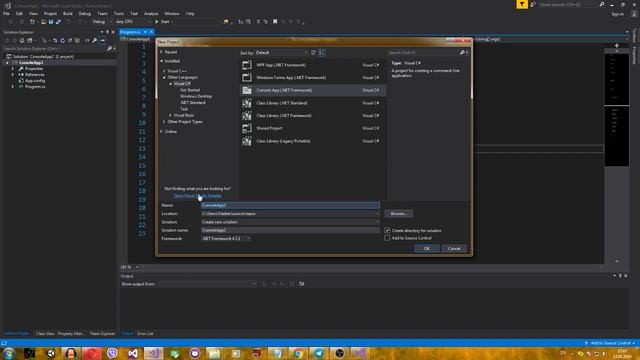Switch to the Class View tab
640x360 pixels.
[x=45, y=333]
